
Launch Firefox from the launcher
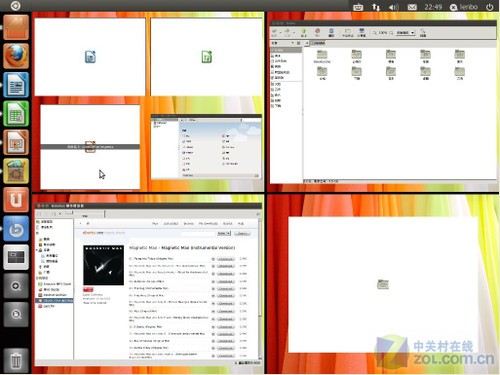(16, 56)
